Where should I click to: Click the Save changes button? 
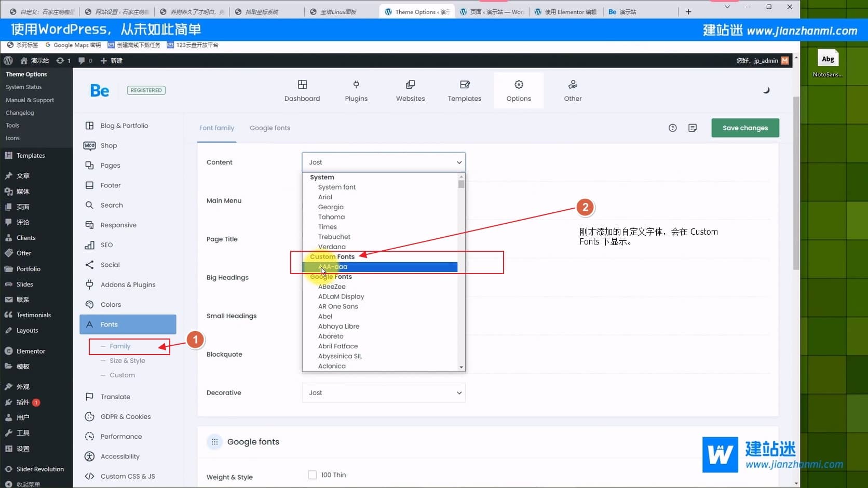coord(745,128)
